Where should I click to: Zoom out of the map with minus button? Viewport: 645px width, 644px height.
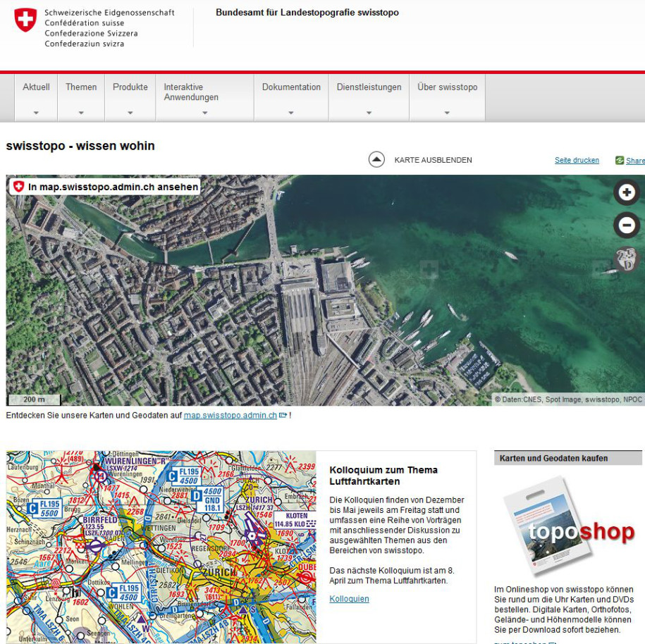pos(627,225)
